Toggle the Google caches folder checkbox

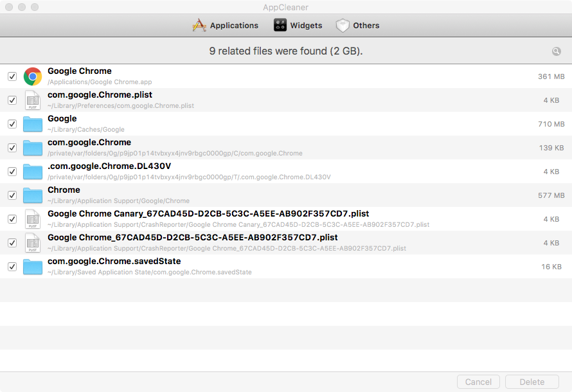pos(12,124)
